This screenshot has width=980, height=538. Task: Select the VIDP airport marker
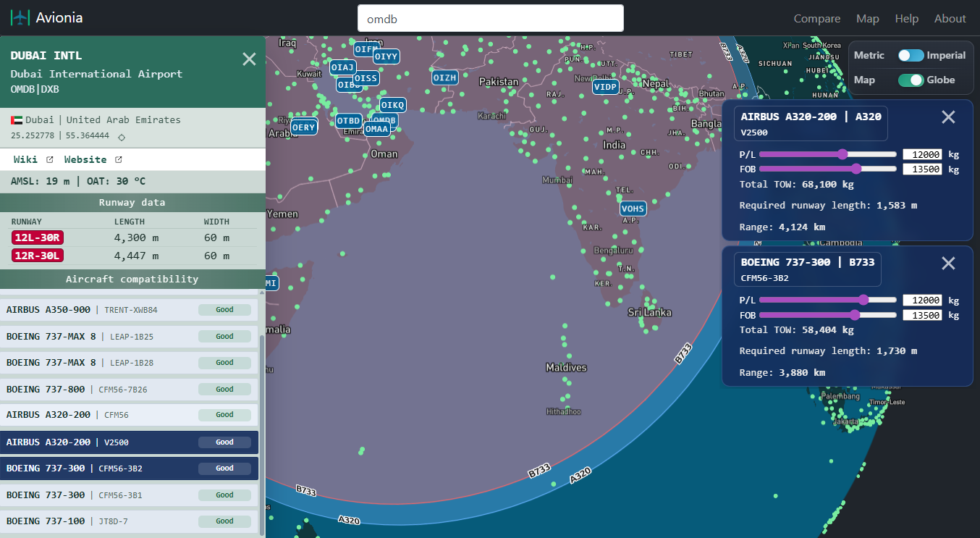606,87
